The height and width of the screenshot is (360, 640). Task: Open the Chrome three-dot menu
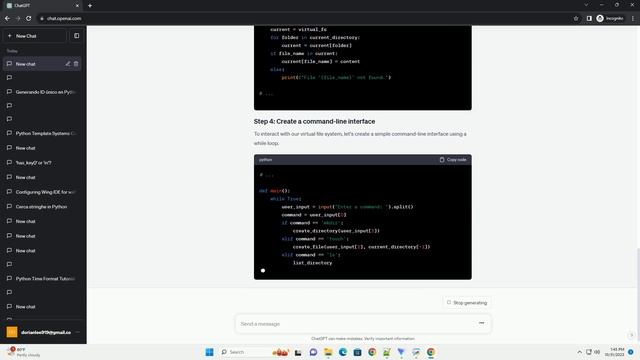tap(633, 18)
